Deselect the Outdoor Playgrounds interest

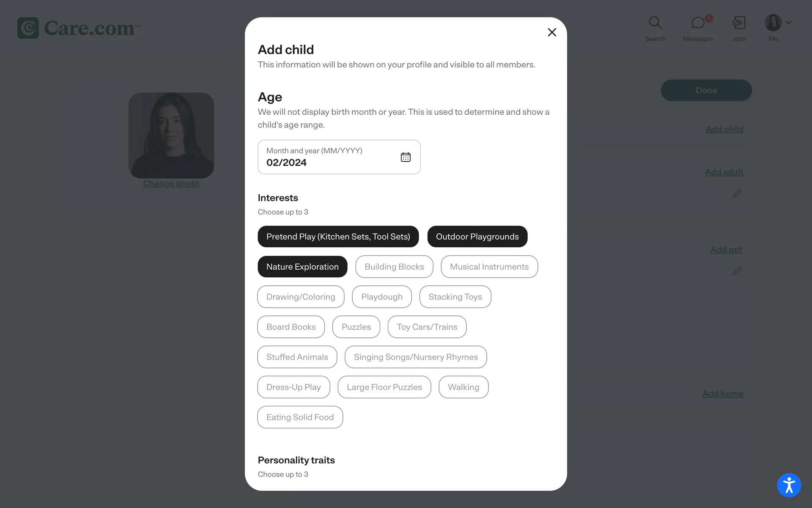click(x=477, y=237)
